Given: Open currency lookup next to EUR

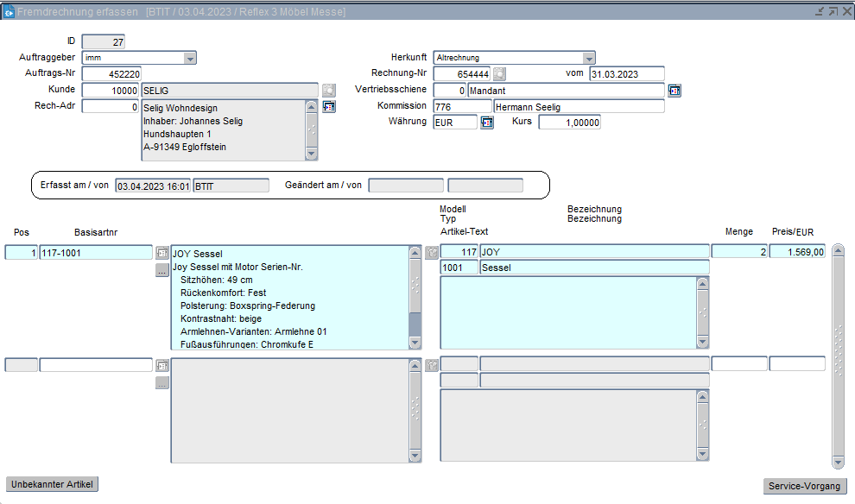Looking at the screenshot, I should (x=487, y=123).
